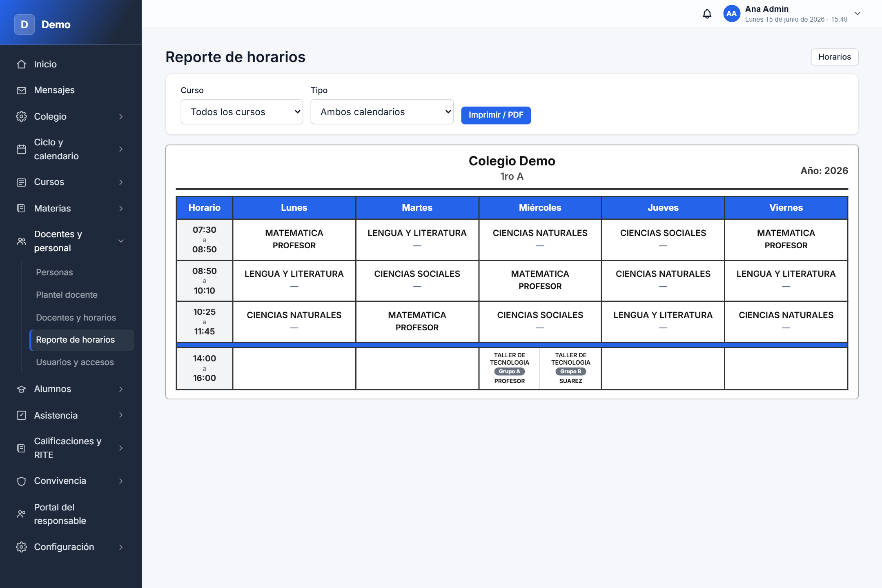
Task: Click the Ciclo y calendario calendar icon
Action: [21, 149]
